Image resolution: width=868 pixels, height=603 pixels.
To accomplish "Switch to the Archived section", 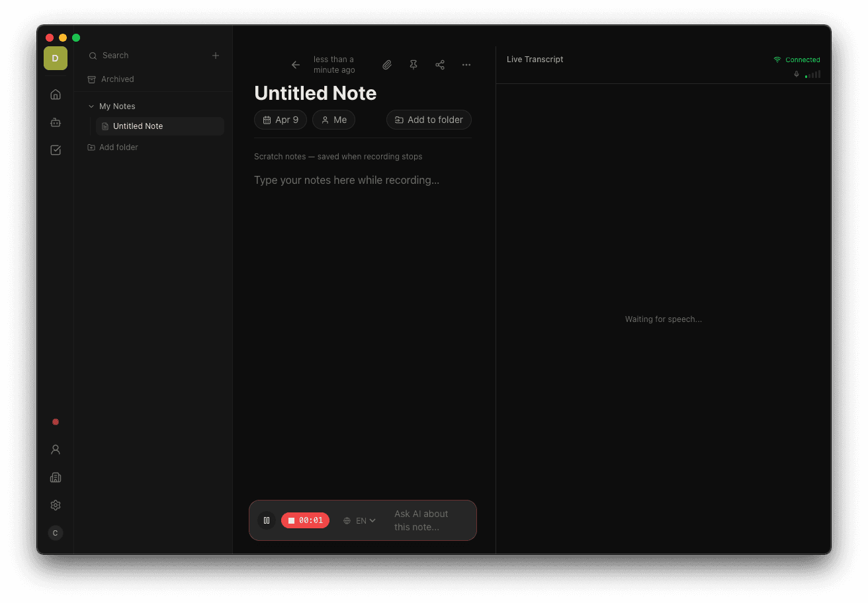I will [x=116, y=79].
